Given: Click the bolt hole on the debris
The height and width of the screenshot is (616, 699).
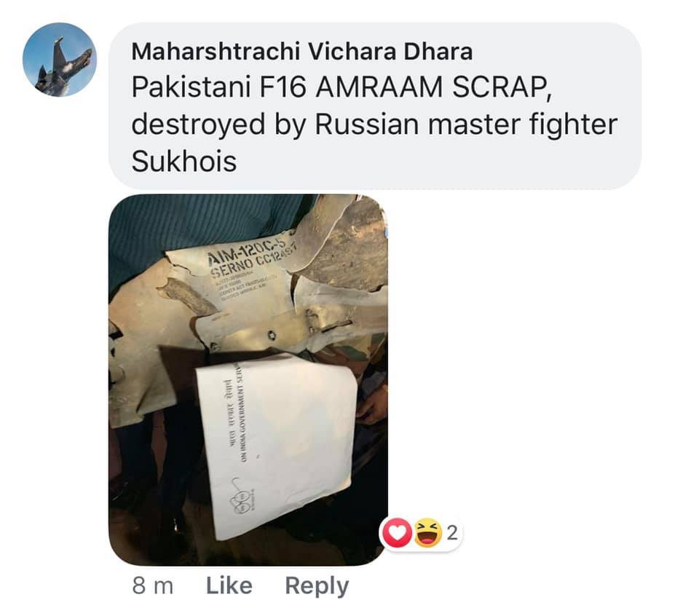Looking at the screenshot, I should [x=271, y=334].
